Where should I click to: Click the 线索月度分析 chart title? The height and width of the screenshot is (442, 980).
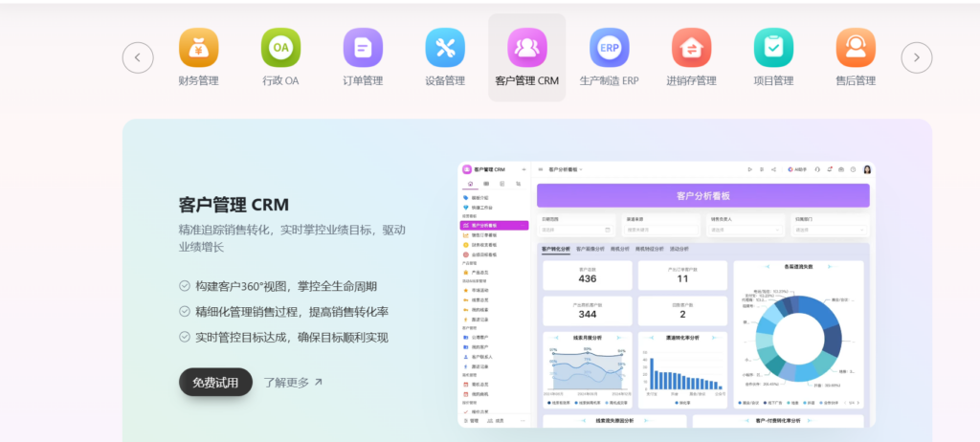588,338
